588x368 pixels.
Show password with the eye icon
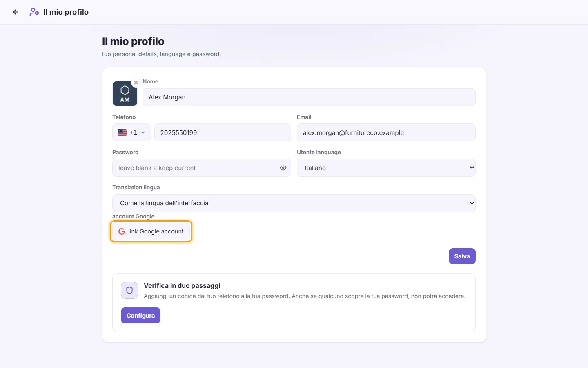point(283,168)
